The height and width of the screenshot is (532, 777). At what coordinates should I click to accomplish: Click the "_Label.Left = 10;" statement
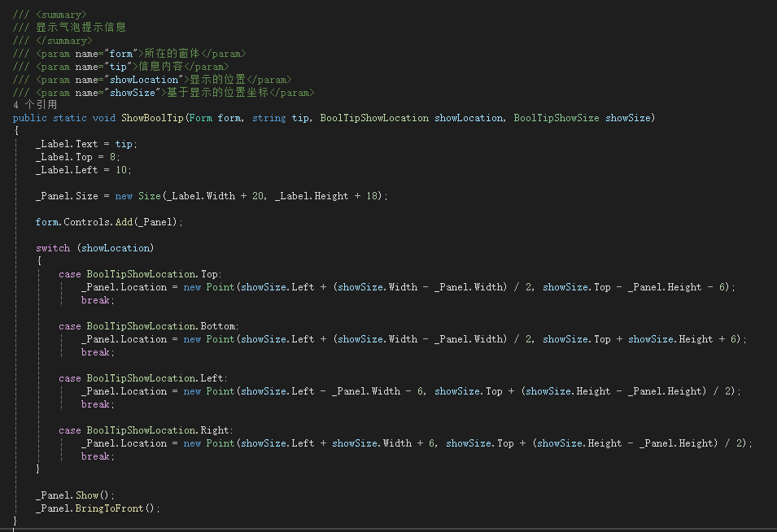[83, 170]
